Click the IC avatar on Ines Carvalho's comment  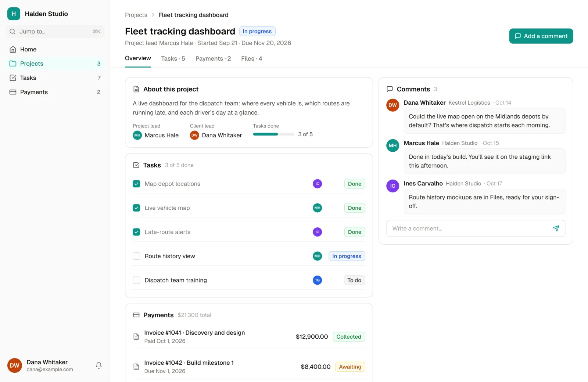point(393,186)
